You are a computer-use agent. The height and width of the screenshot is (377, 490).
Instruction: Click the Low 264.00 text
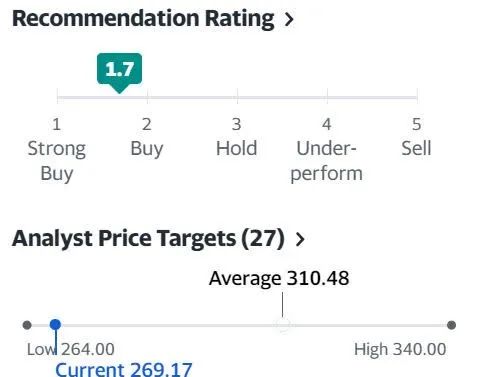(x=71, y=349)
